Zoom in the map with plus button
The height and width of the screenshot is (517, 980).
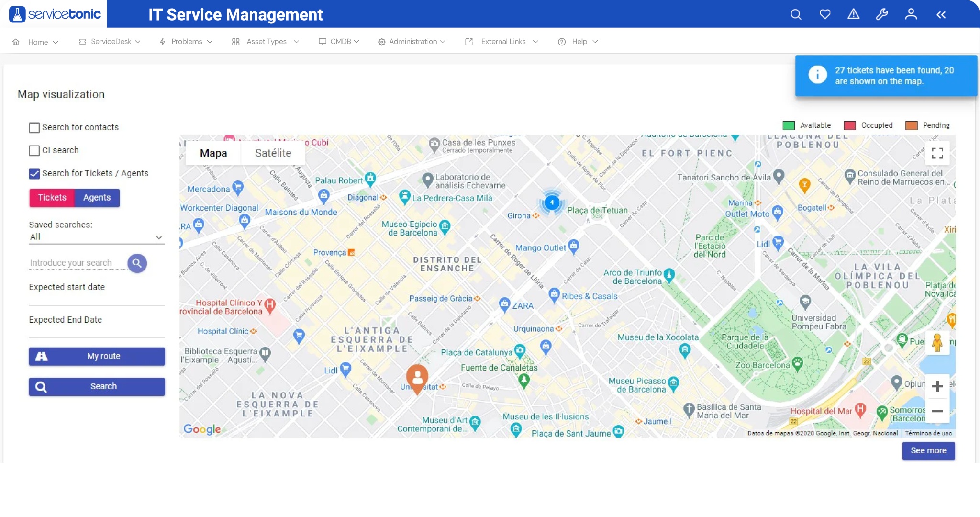[x=937, y=386]
